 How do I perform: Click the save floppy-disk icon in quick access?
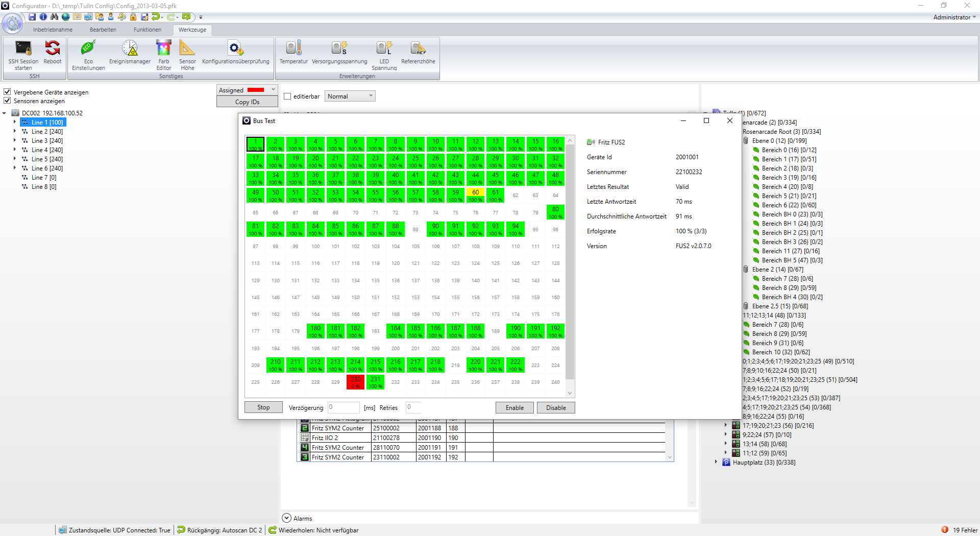tap(32, 17)
